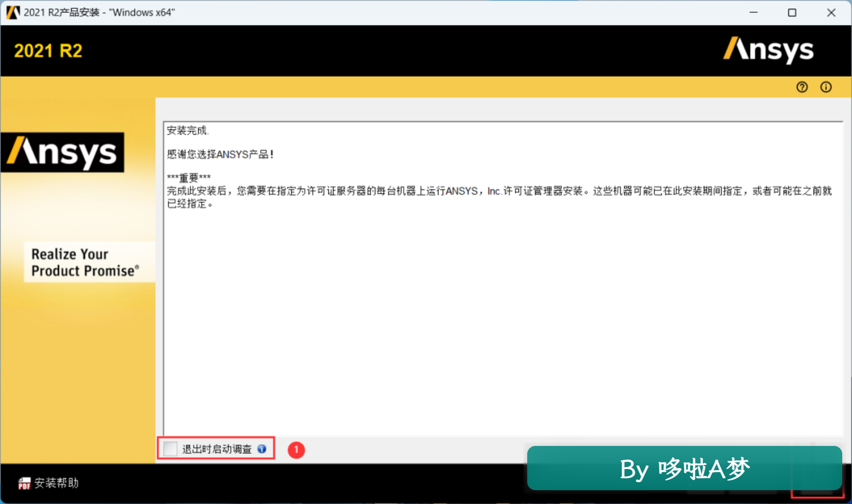Click the text '感谢您选择ANSYS产品!'
Image resolution: width=852 pixels, height=504 pixels.
coord(220,154)
